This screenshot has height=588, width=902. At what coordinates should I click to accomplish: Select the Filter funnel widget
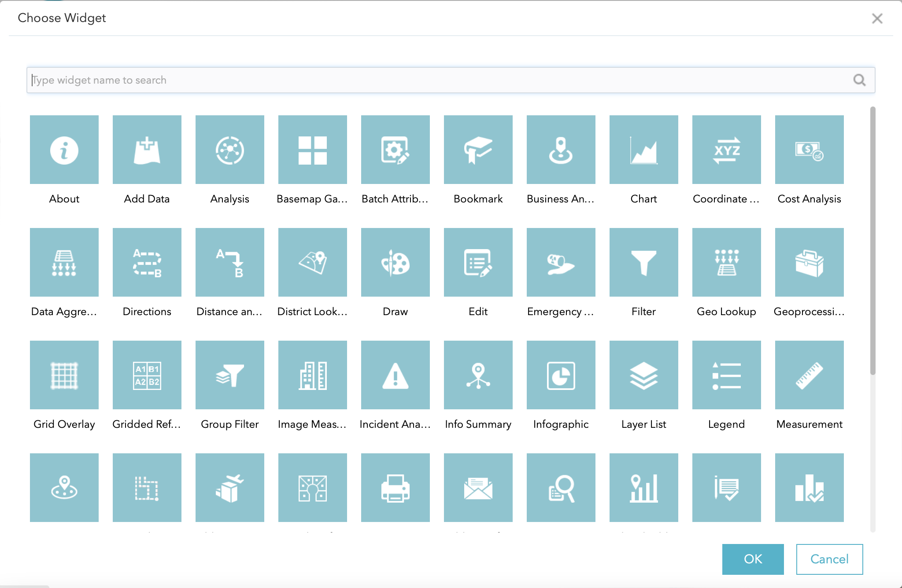click(x=644, y=262)
